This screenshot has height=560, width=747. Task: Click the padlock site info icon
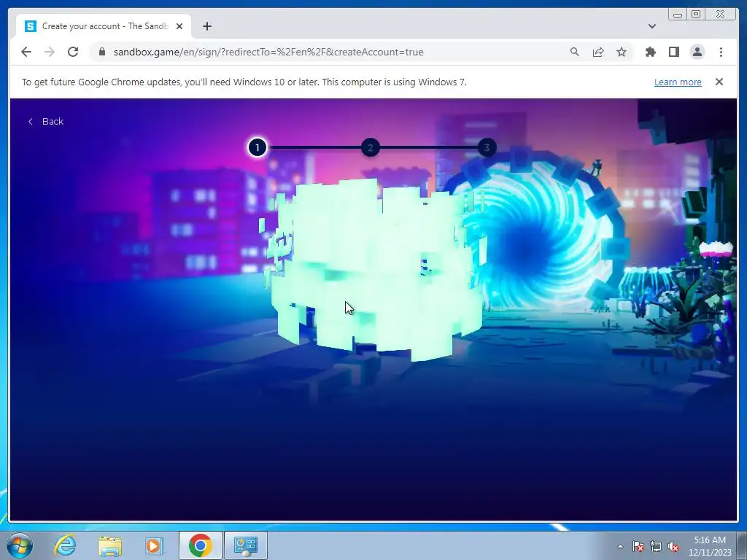102,52
